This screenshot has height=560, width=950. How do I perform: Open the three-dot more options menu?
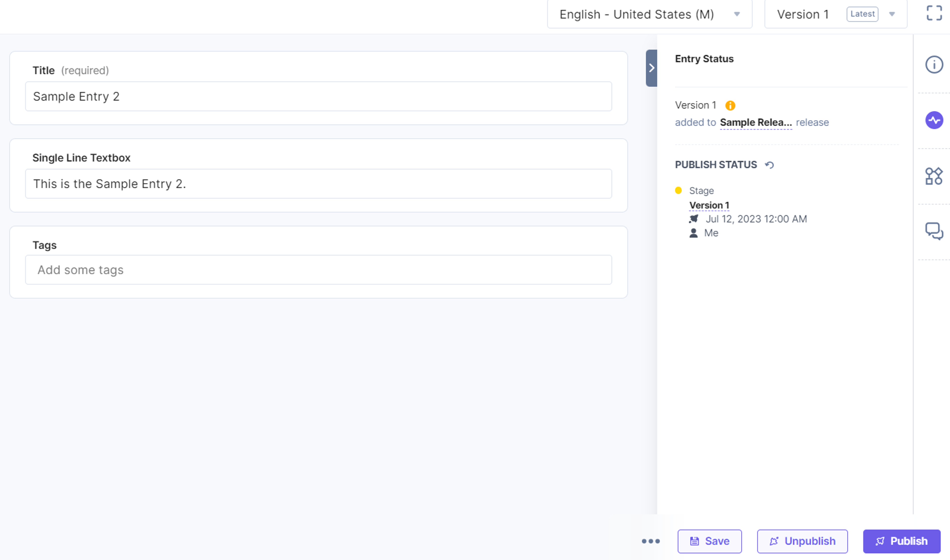[651, 541]
